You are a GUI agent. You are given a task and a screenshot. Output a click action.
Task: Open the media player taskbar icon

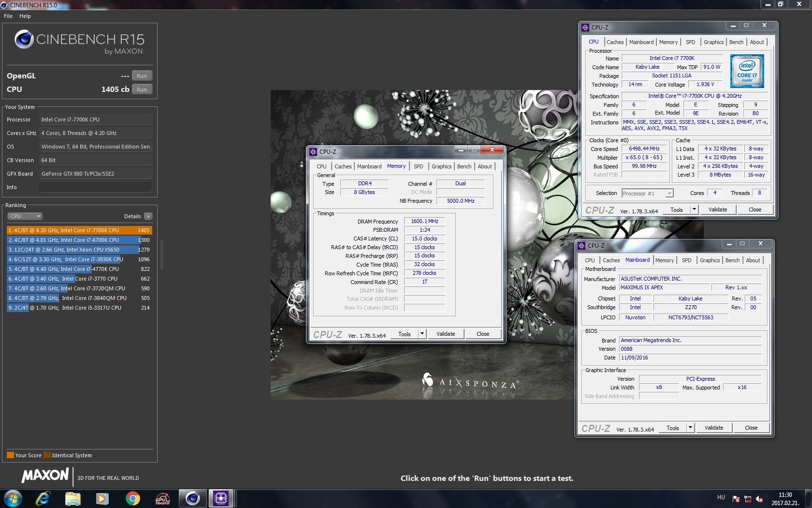[x=102, y=498]
